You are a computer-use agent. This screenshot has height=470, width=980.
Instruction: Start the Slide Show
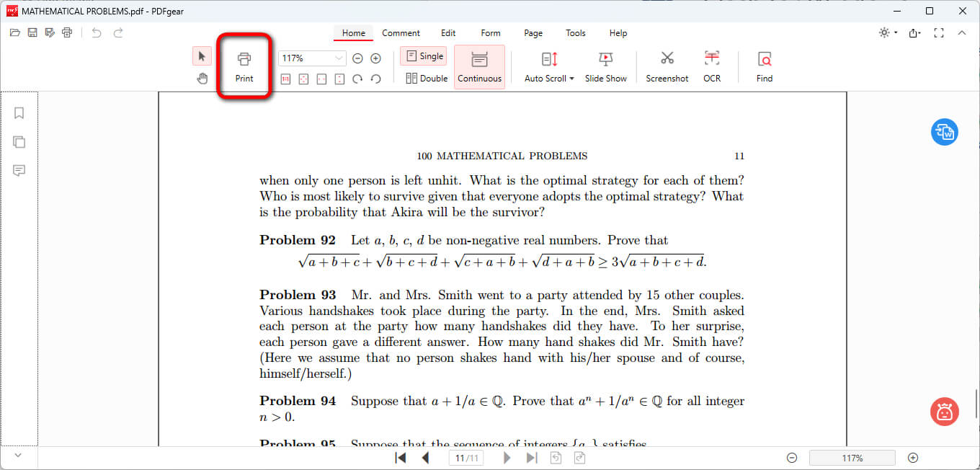(605, 66)
